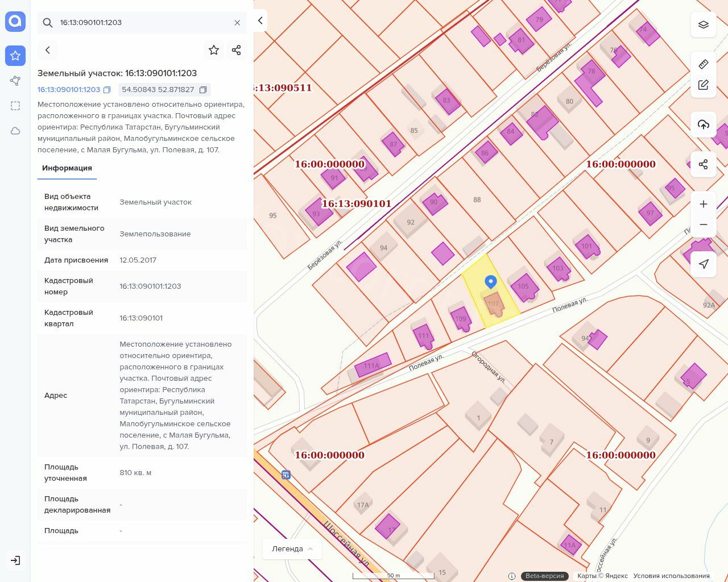The height and width of the screenshot is (582, 728).
Task: Share the map via right toolbar
Action: (704, 164)
